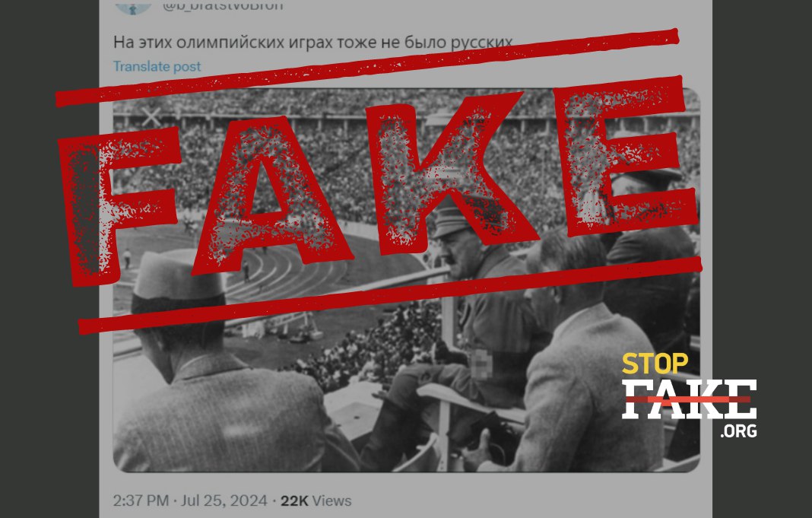Screen dimensions: 812x518
Task: Open the stadium photo attached to post
Action: point(407,280)
